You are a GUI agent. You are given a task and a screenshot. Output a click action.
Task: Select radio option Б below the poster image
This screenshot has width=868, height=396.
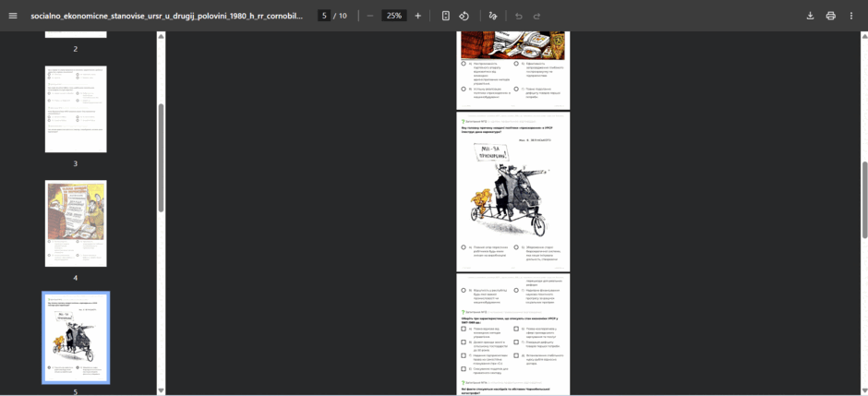pos(515,64)
